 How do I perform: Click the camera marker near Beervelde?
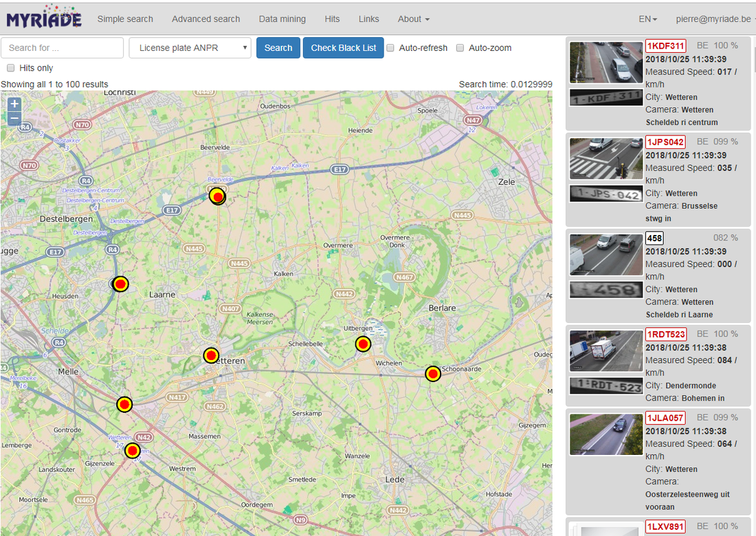217,196
